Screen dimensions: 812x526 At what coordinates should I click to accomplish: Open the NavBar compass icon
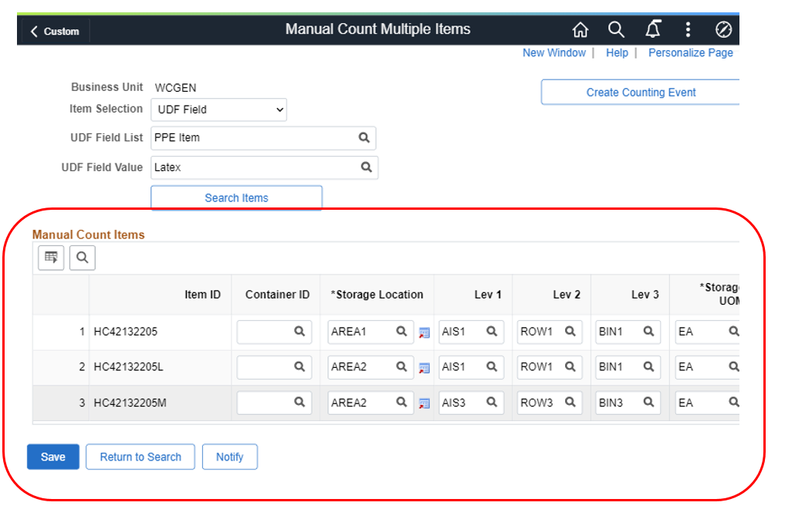point(723,30)
